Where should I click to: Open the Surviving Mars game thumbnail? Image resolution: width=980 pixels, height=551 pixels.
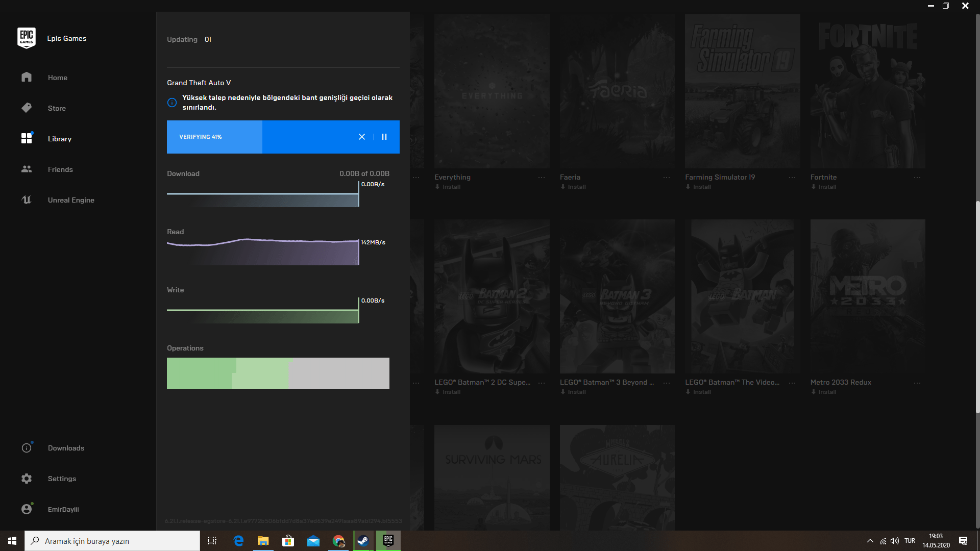(x=492, y=477)
